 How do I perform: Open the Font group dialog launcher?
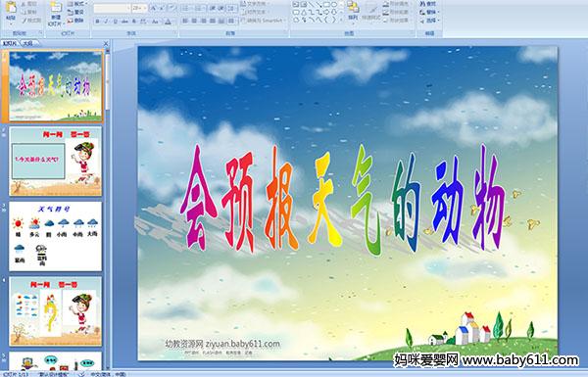[x=174, y=33]
